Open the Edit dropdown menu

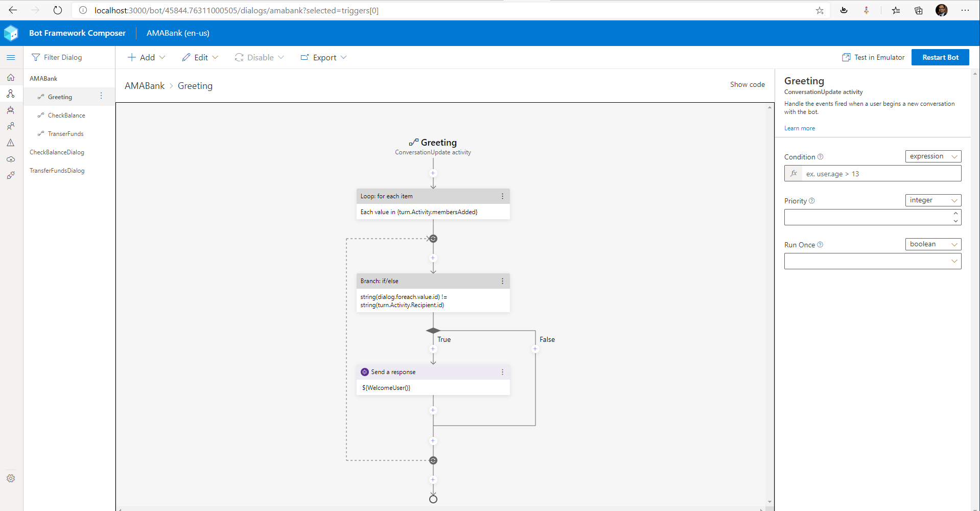coord(200,57)
